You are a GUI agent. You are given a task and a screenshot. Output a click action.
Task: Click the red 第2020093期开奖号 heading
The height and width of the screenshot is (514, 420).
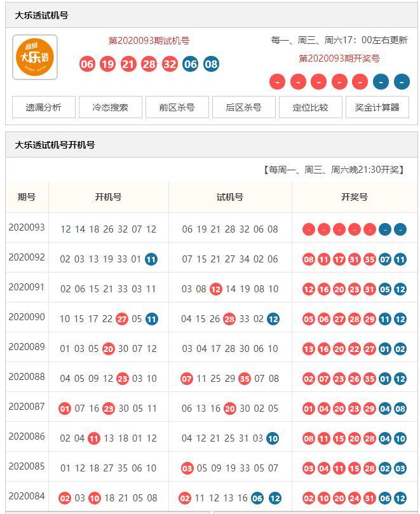[339, 58]
